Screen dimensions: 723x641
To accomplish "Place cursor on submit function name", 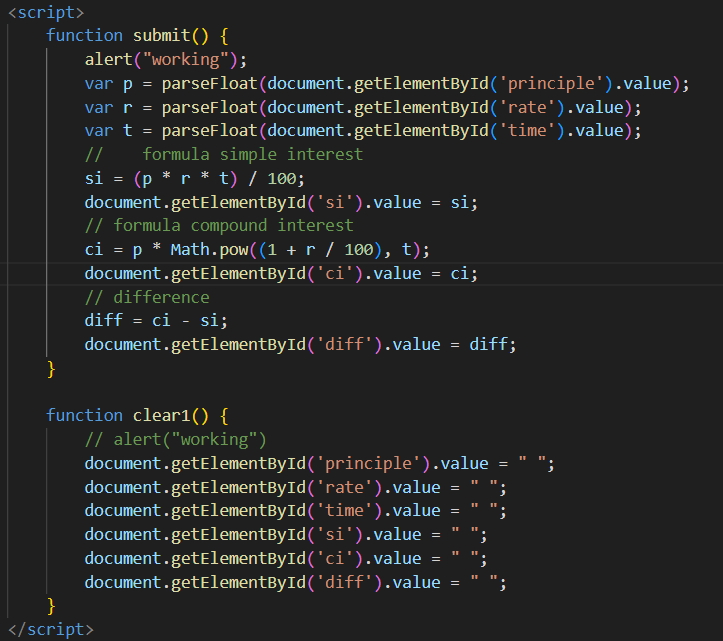I will pyautogui.click(x=164, y=35).
